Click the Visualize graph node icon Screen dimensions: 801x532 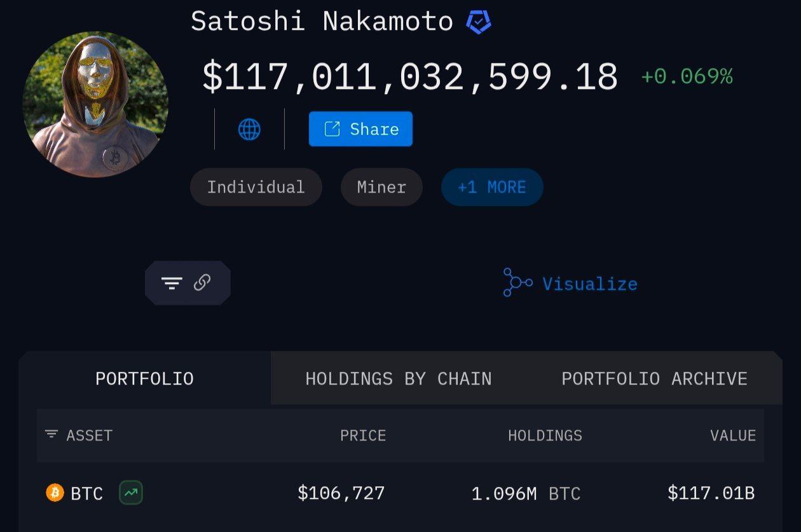tap(517, 282)
